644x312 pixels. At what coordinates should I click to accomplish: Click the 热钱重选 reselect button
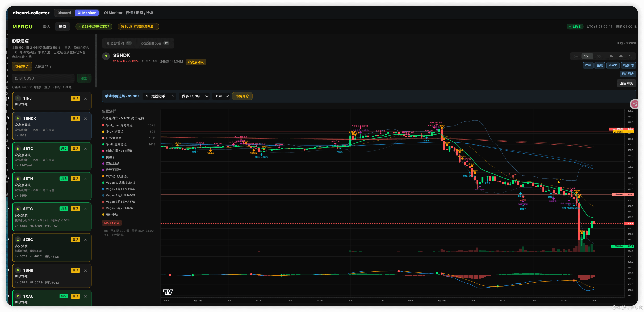point(22,66)
